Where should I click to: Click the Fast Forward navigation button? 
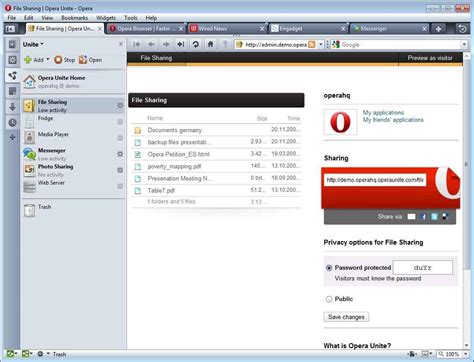click(180, 44)
